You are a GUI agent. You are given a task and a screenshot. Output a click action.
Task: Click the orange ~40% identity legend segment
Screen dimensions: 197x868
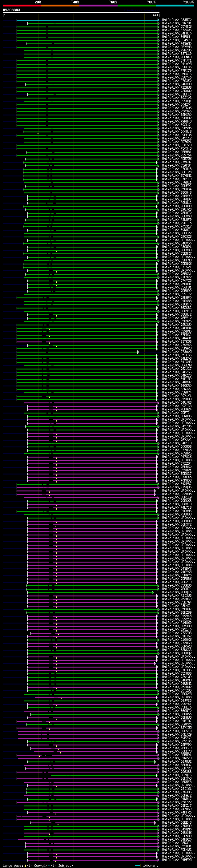(x=60, y=6)
